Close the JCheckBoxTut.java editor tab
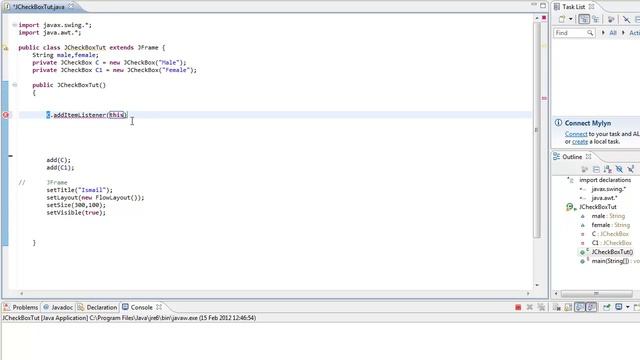Screen dimensions: 640x360 pyautogui.click(x=71, y=6)
